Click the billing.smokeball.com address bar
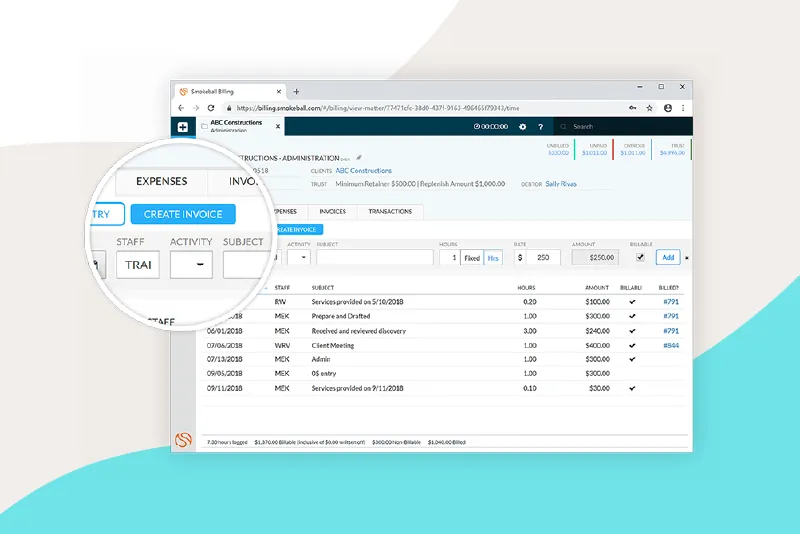Image resolution: width=800 pixels, height=534 pixels. [x=378, y=108]
